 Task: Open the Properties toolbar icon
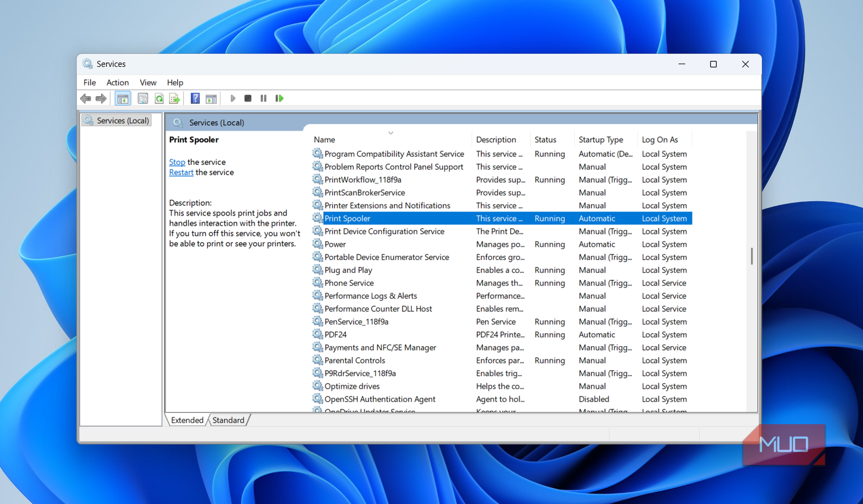pos(143,99)
